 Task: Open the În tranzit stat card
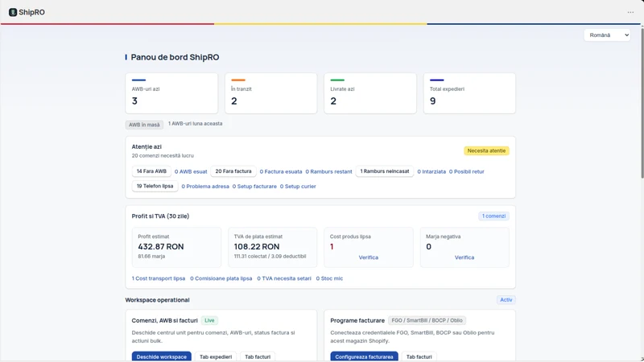(x=271, y=93)
